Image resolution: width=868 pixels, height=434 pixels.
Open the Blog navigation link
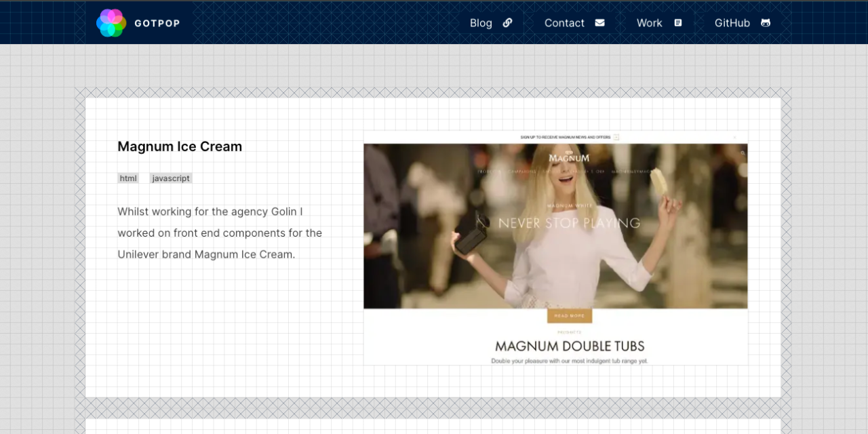point(481,23)
